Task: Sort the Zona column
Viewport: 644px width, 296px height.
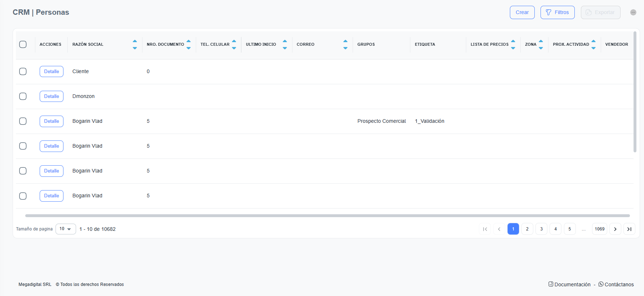Action: (541, 44)
